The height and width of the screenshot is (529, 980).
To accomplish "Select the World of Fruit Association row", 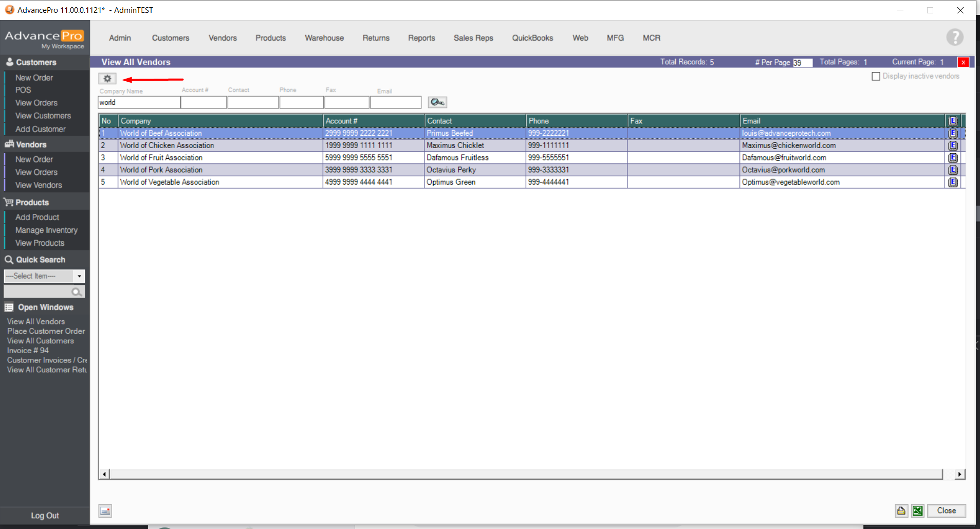I will tap(161, 158).
